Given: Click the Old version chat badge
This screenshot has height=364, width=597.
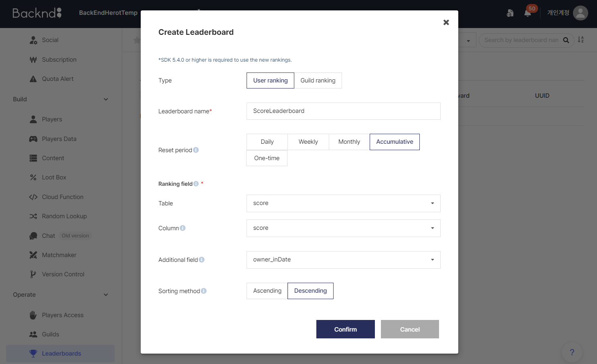Looking at the screenshot, I should coord(75,236).
